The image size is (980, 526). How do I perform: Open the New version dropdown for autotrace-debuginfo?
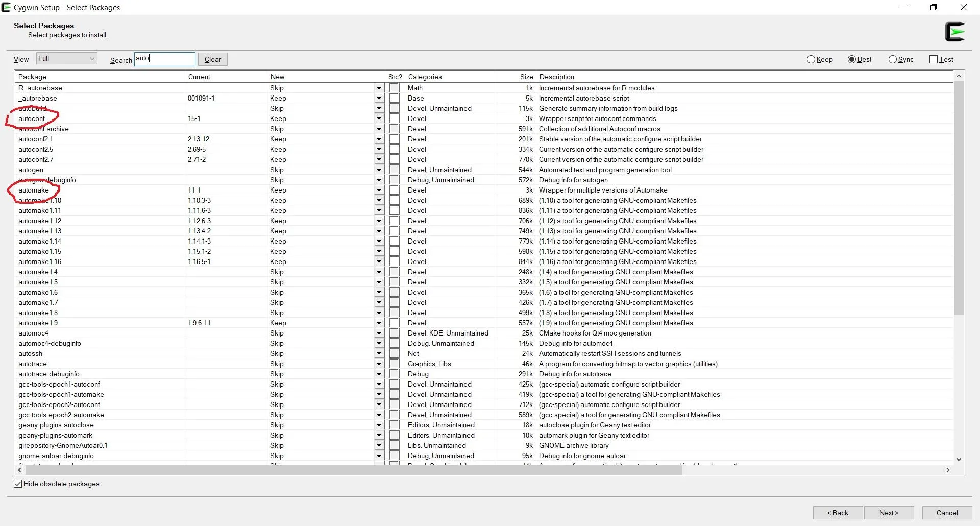(379, 374)
